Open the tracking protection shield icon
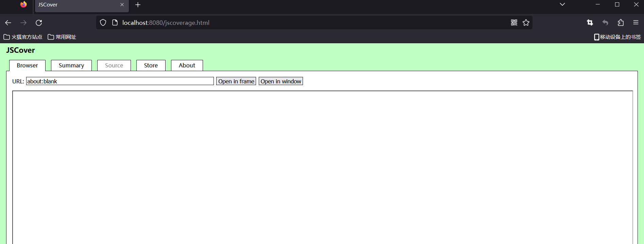This screenshot has height=244, width=644. pyautogui.click(x=103, y=23)
